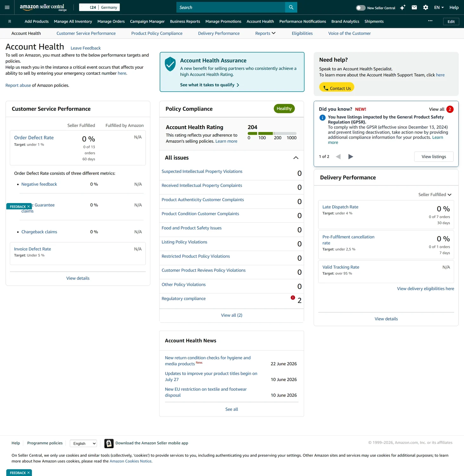464x476 pixels.
Task: Click the red alert icon beside Regulatory compliance
Action: pos(293,298)
